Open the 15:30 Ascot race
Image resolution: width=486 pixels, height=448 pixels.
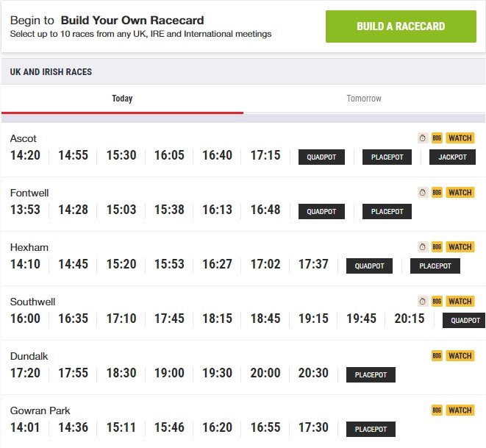tap(121, 156)
